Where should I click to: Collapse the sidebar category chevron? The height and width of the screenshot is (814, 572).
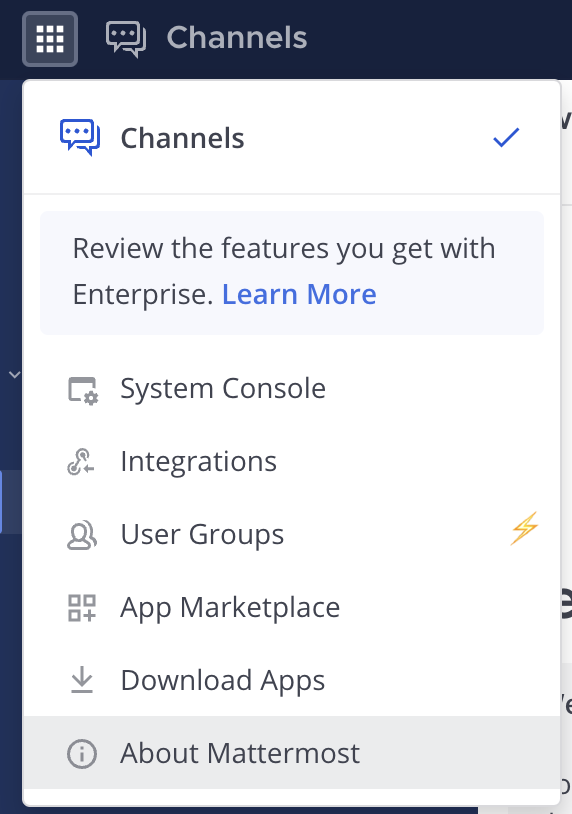(15, 374)
